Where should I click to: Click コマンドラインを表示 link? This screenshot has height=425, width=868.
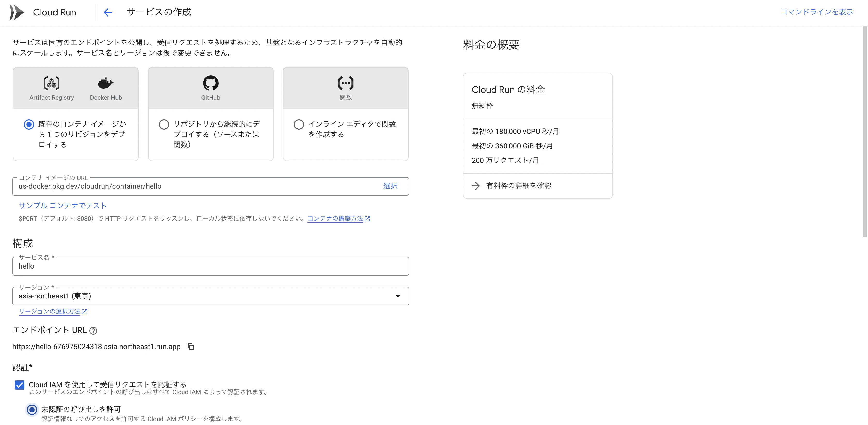817,12
